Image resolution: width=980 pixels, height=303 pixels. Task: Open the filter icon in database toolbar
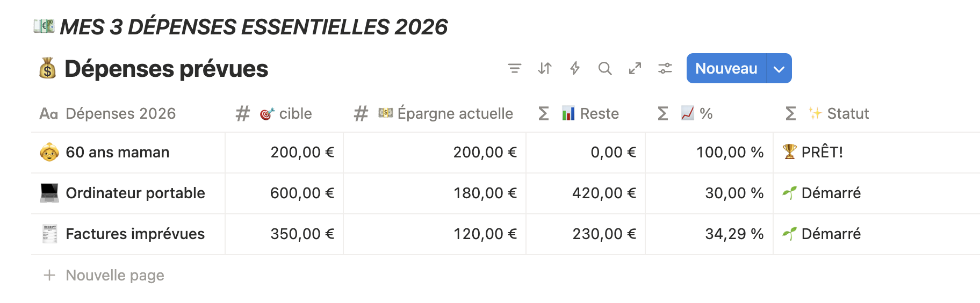click(514, 68)
